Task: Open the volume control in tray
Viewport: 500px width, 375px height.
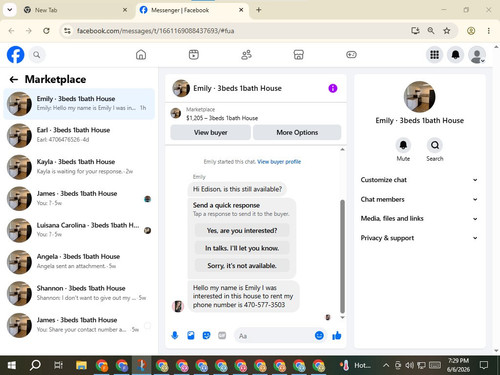Action: pos(410,365)
